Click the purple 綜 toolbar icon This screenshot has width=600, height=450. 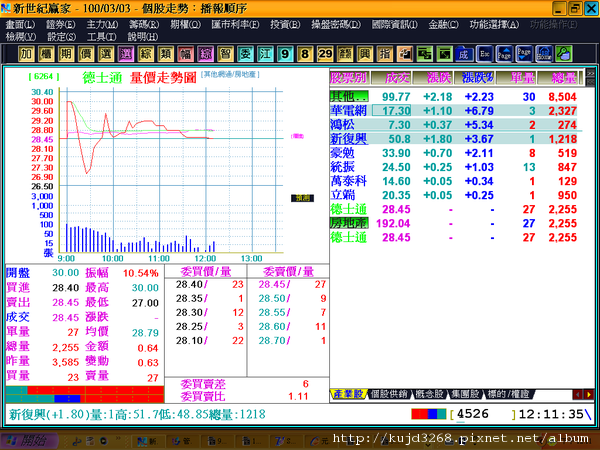tap(205, 54)
